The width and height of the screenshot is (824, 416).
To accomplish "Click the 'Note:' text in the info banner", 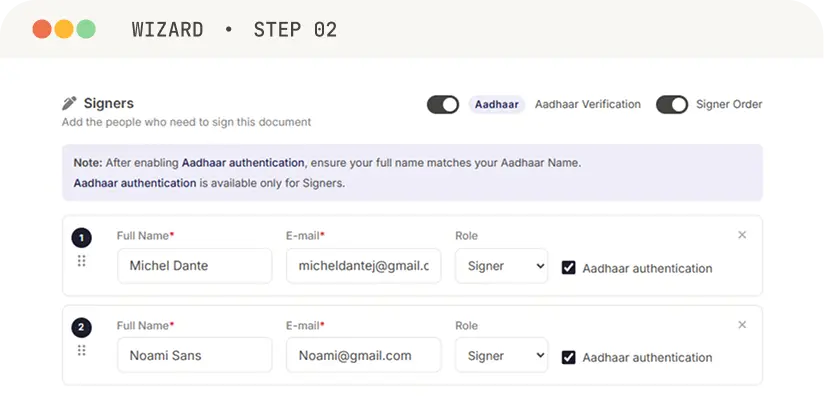I will [x=88, y=163].
